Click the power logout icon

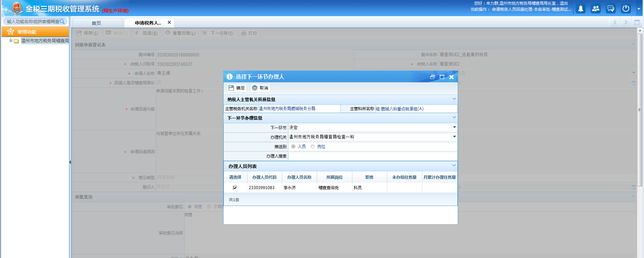point(626,9)
